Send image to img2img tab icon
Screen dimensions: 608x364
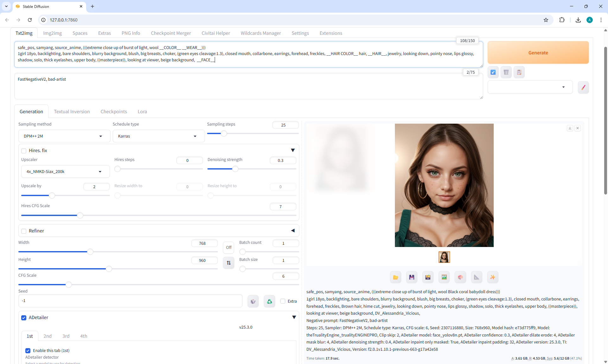444,277
